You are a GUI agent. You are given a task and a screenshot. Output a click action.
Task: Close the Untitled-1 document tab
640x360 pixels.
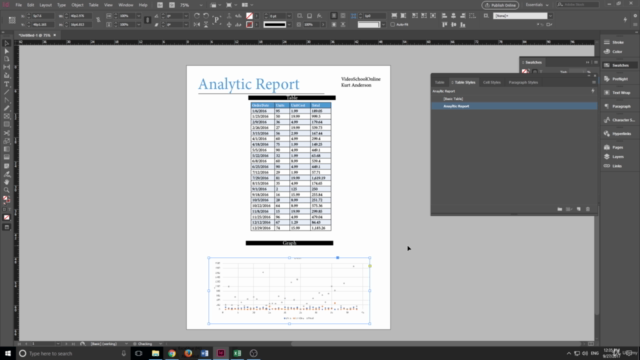[55, 35]
